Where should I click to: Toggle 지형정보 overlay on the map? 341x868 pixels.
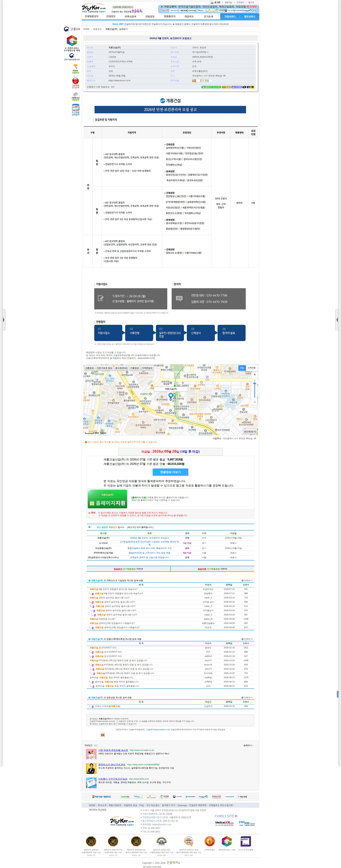(x=135, y=368)
